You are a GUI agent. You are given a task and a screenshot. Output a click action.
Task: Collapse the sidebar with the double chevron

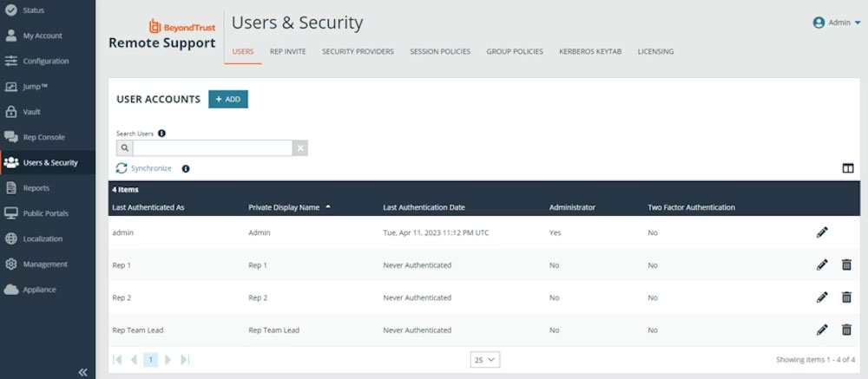83,372
